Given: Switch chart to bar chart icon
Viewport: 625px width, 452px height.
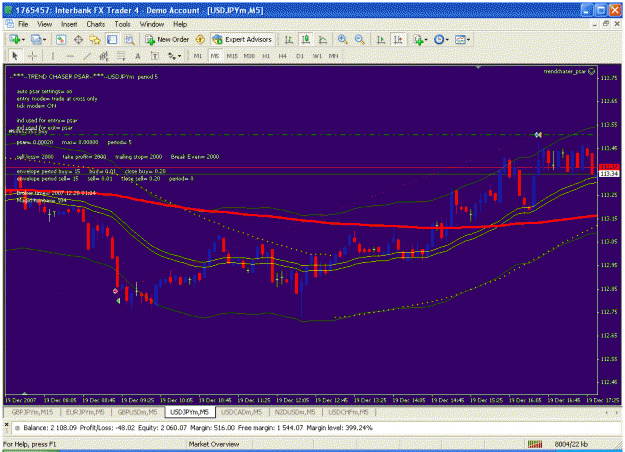Looking at the screenshot, I should pos(289,39).
